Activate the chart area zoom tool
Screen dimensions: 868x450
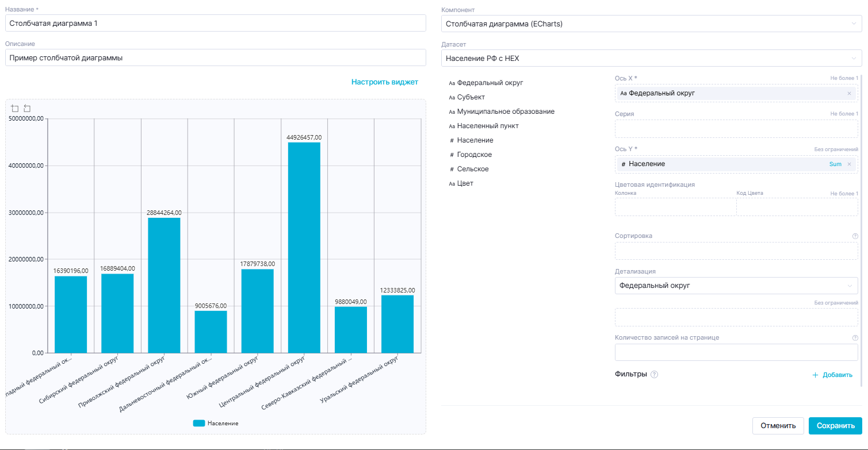(x=15, y=109)
